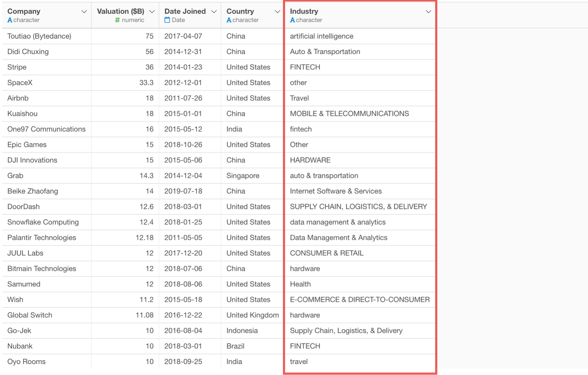This screenshot has height=375, width=588.
Task: Select the Valuation ($B) column header title
Action: point(121,11)
